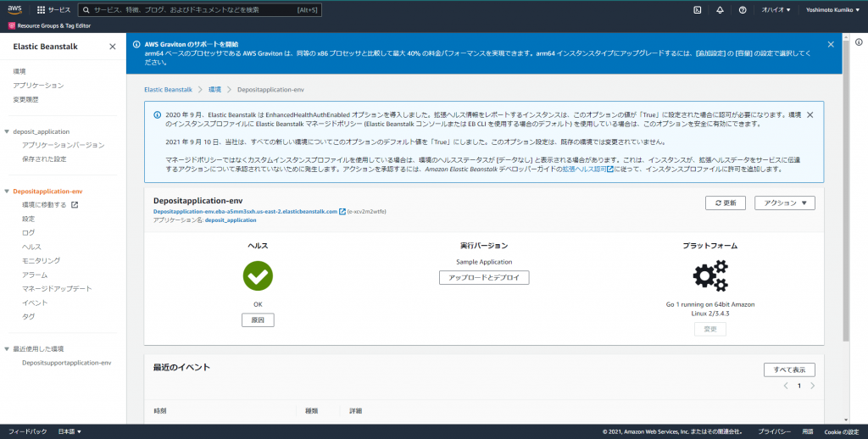
Task: Open the help question mark icon
Action: point(743,10)
